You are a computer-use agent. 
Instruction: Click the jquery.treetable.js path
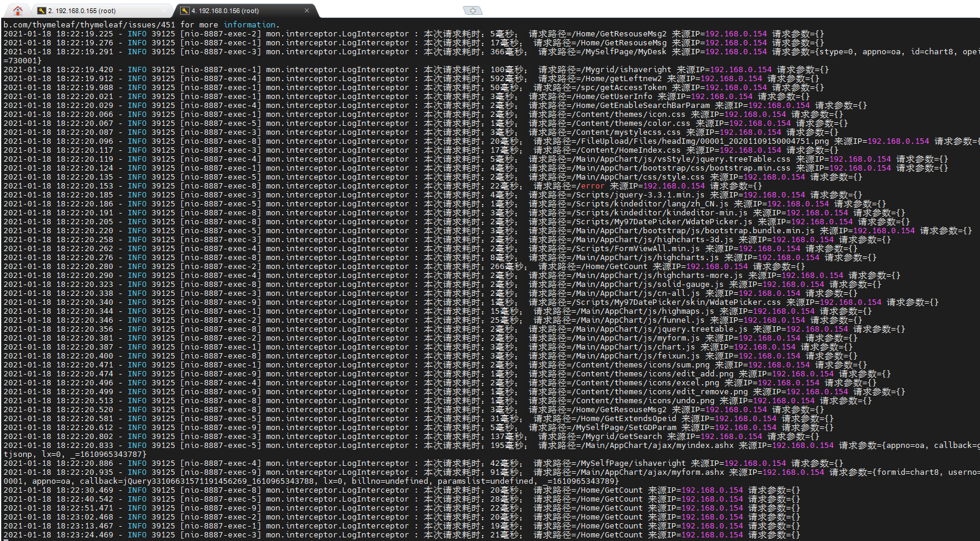pos(661,329)
